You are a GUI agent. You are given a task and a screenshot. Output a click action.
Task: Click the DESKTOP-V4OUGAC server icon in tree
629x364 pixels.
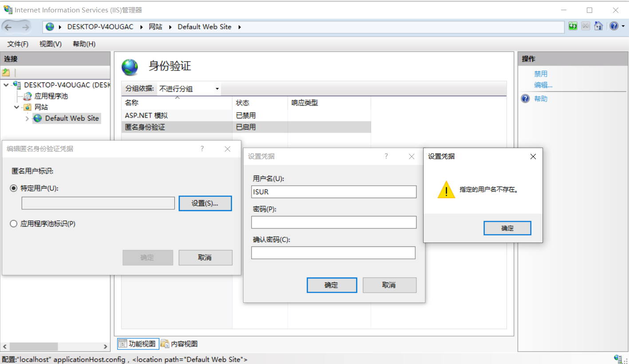click(17, 85)
